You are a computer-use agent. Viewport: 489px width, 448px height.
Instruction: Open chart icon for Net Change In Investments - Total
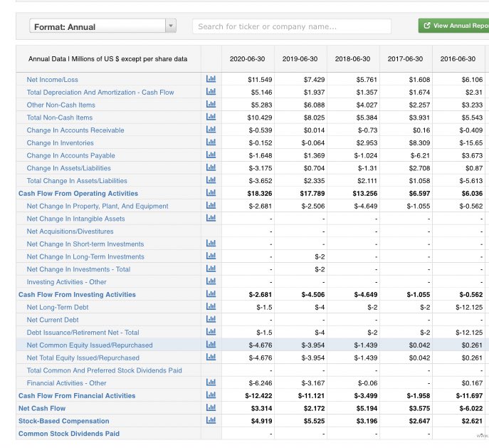pos(211,269)
